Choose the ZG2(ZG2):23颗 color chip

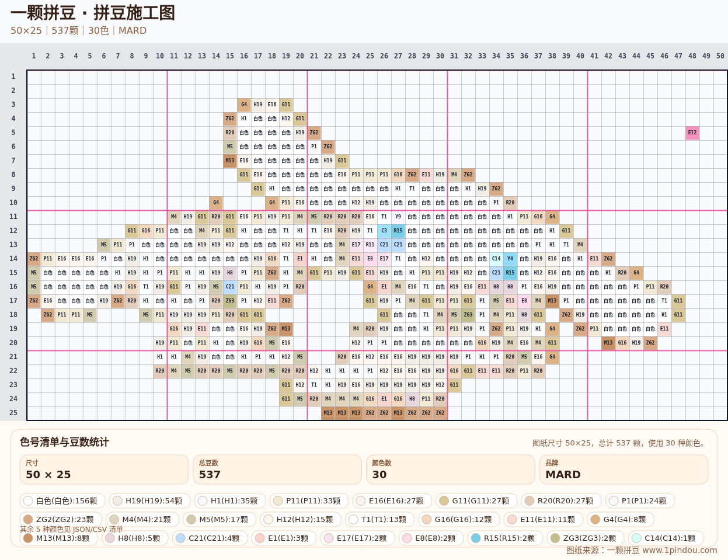61,520
